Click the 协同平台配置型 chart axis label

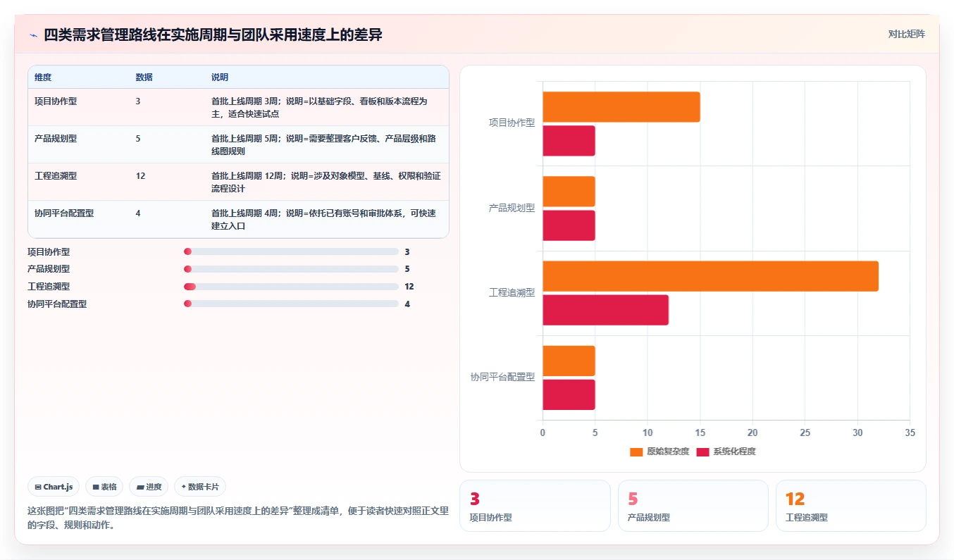coord(502,378)
